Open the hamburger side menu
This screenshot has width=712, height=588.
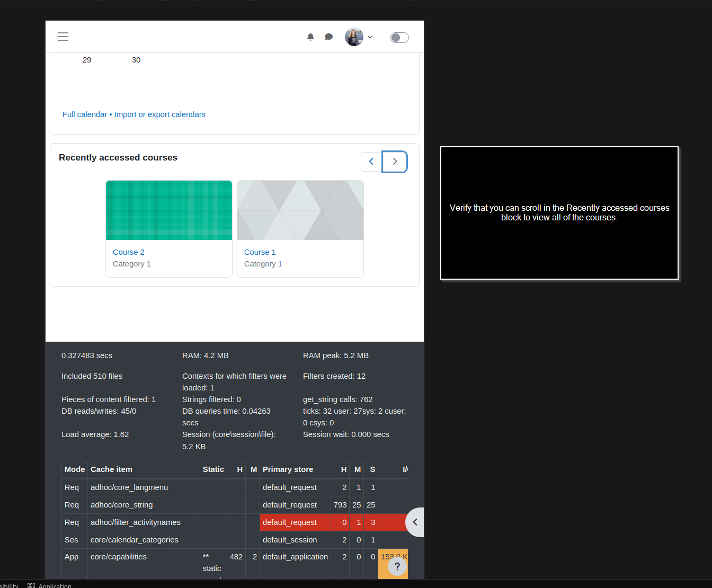[x=63, y=37]
